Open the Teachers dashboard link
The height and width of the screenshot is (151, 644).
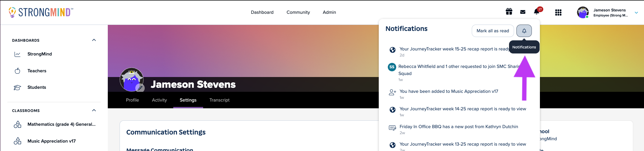tap(37, 71)
